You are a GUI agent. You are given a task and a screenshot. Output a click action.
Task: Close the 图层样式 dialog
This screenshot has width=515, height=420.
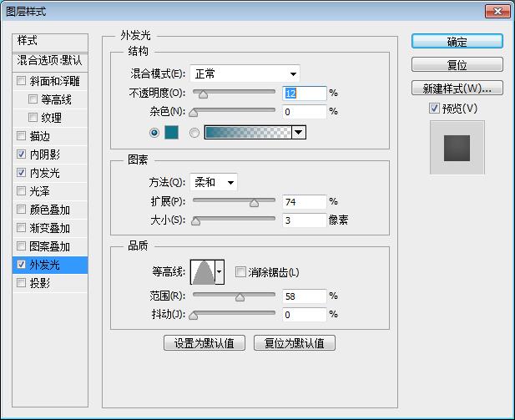click(497, 12)
